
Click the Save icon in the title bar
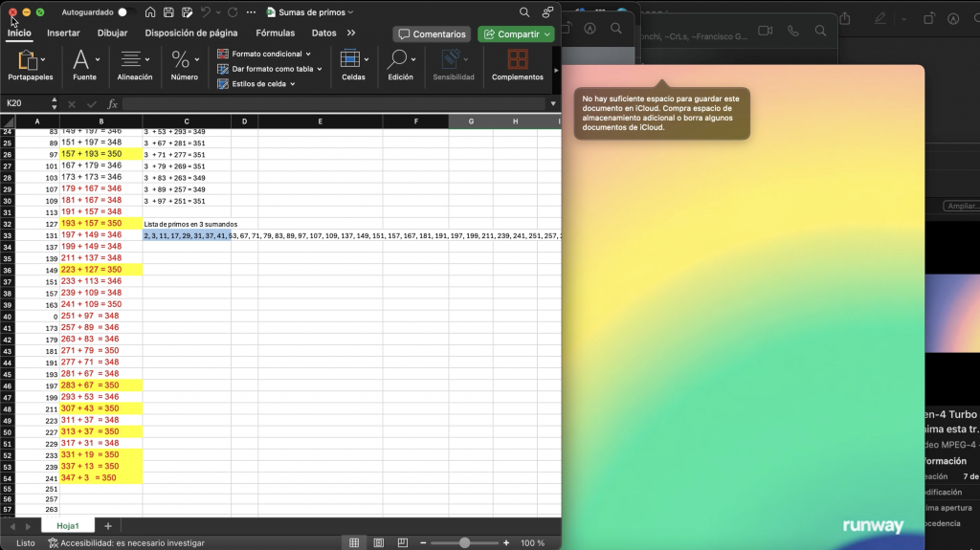[168, 12]
